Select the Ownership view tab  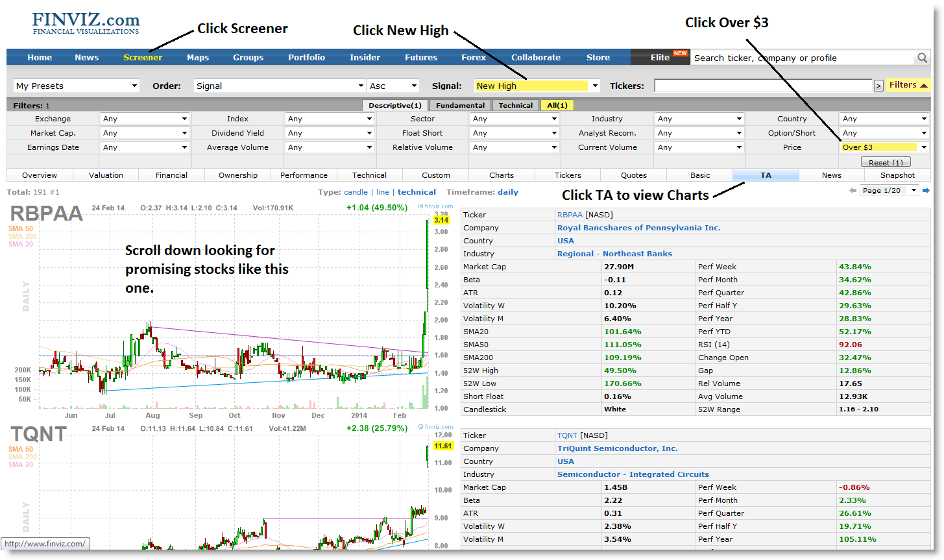point(238,175)
